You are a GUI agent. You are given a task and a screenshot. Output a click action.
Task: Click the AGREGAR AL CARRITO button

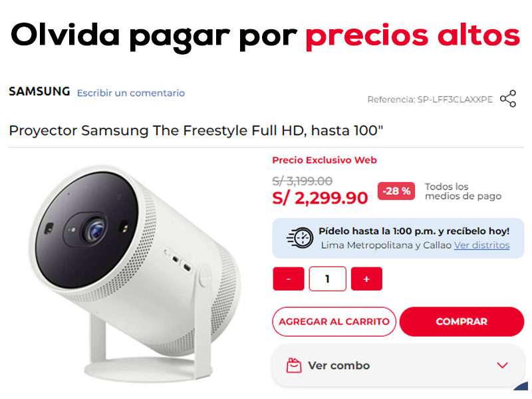pos(334,322)
